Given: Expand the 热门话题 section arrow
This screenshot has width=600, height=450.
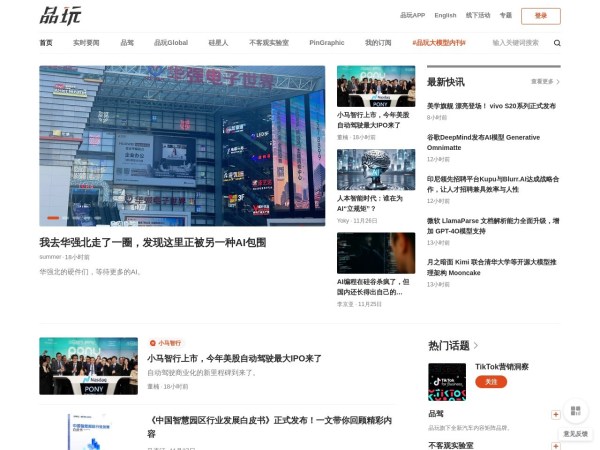Looking at the screenshot, I should coord(476,346).
